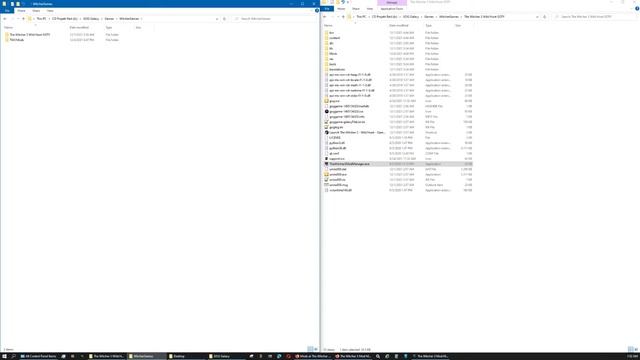640x360 pixels.
Task: Select the LICENSE file
Action: coord(335,138)
